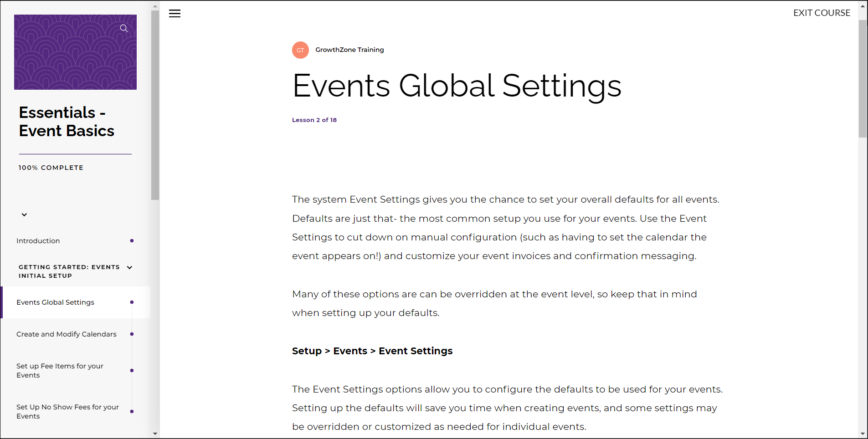Image resolution: width=868 pixels, height=439 pixels.
Task: Click the Set up Fee Items completion dot
Action: [x=132, y=371]
